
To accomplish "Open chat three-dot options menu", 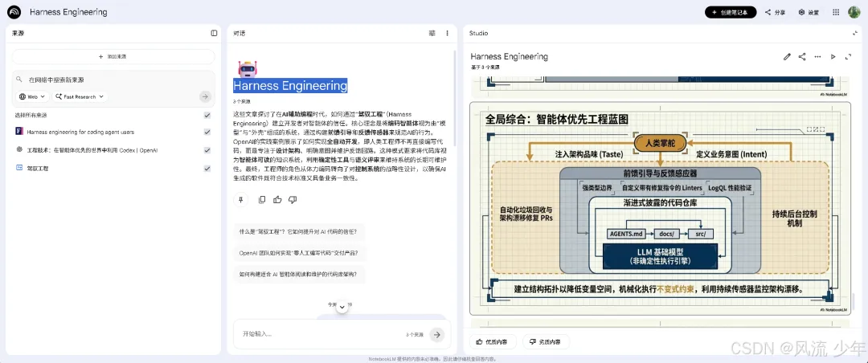I will [448, 33].
